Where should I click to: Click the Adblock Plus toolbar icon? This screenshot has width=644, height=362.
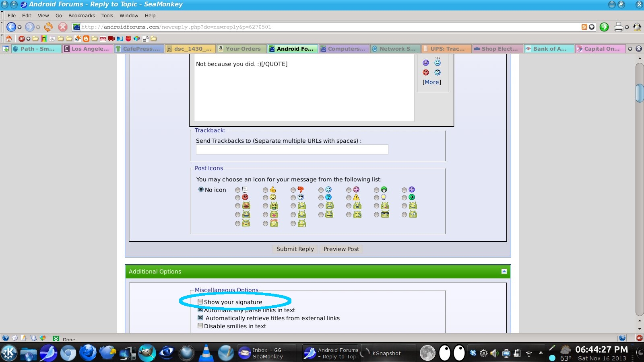coord(21,39)
